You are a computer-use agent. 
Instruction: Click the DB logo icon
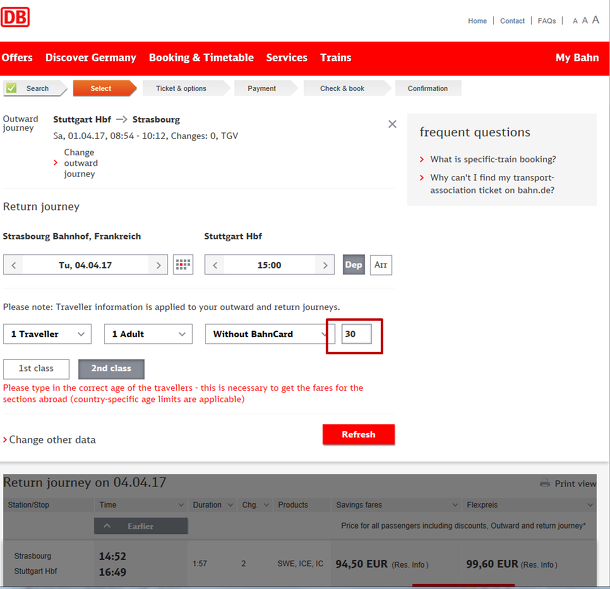click(x=15, y=17)
